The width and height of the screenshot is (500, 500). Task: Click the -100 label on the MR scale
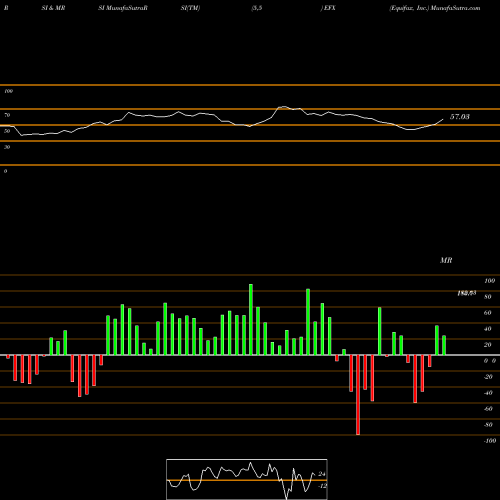pos(490,441)
